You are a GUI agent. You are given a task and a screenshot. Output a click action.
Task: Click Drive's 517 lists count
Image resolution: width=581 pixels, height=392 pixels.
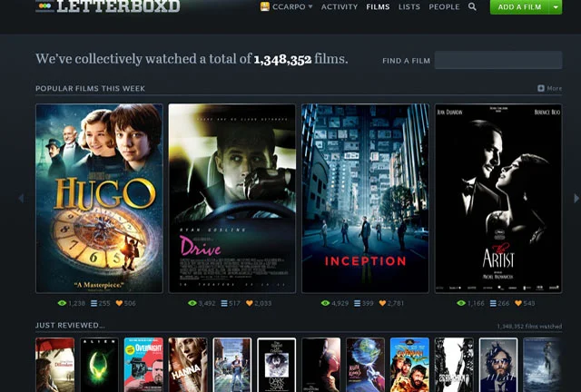coord(234,303)
